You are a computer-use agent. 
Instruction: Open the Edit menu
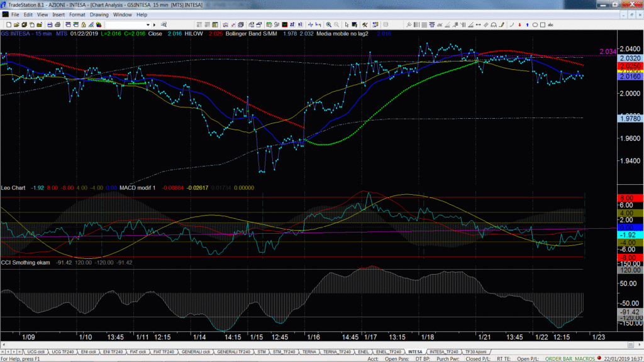pyautogui.click(x=28, y=15)
